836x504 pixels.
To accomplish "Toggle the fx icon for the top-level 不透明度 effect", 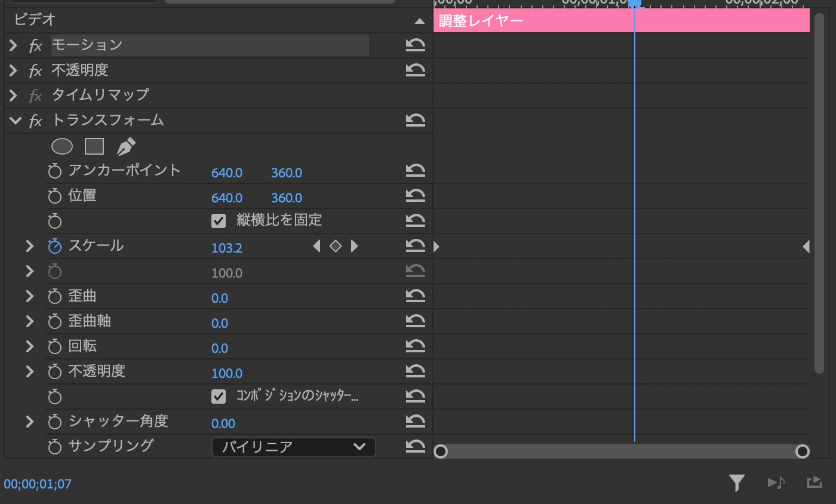I will click(35, 71).
